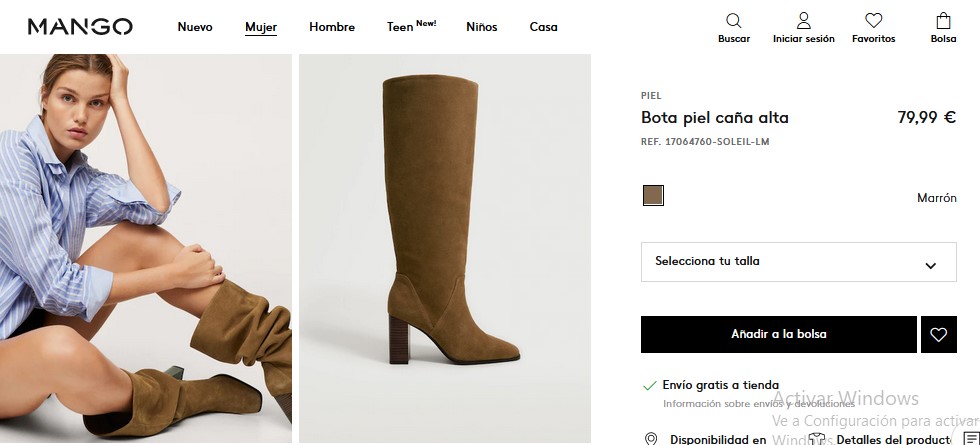Open search with the magnifier icon
This screenshot has width=980, height=445.
point(734,21)
